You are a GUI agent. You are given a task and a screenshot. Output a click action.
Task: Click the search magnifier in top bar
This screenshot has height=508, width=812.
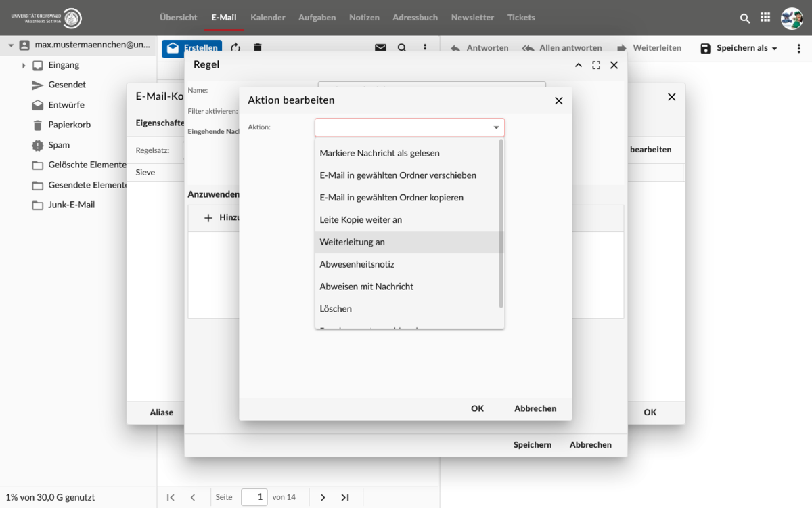745,18
